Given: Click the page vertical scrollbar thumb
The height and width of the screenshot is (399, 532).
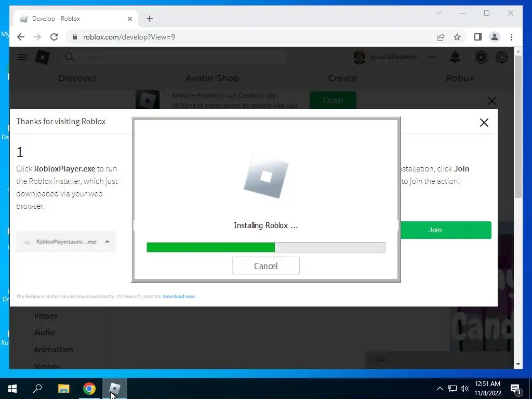Looking at the screenshot, I should [x=518, y=126].
